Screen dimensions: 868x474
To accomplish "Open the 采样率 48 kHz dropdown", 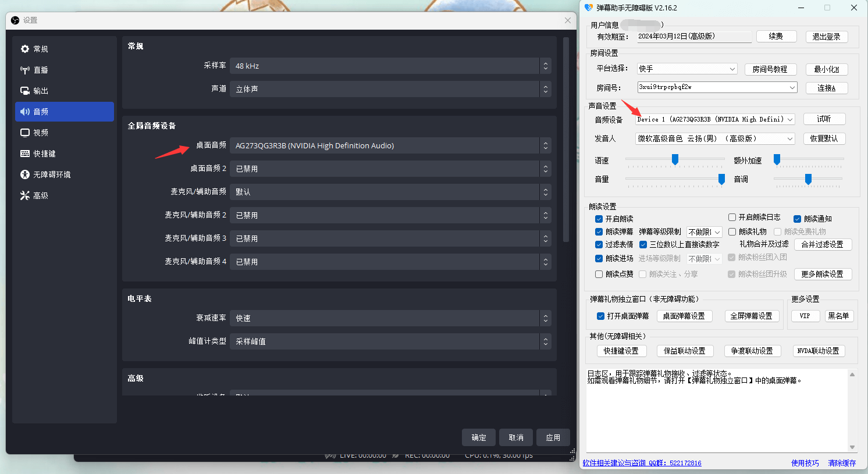I will pyautogui.click(x=390, y=66).
